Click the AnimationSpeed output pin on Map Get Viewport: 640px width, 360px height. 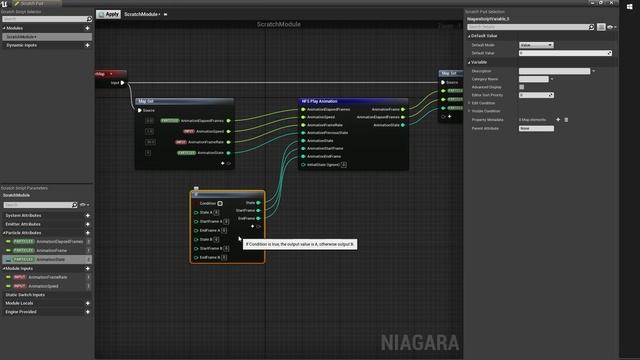229,131
